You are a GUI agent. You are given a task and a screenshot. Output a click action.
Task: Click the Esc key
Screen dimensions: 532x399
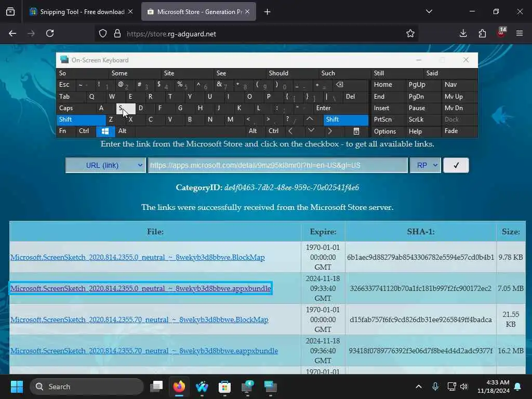(x=66, y=85)
